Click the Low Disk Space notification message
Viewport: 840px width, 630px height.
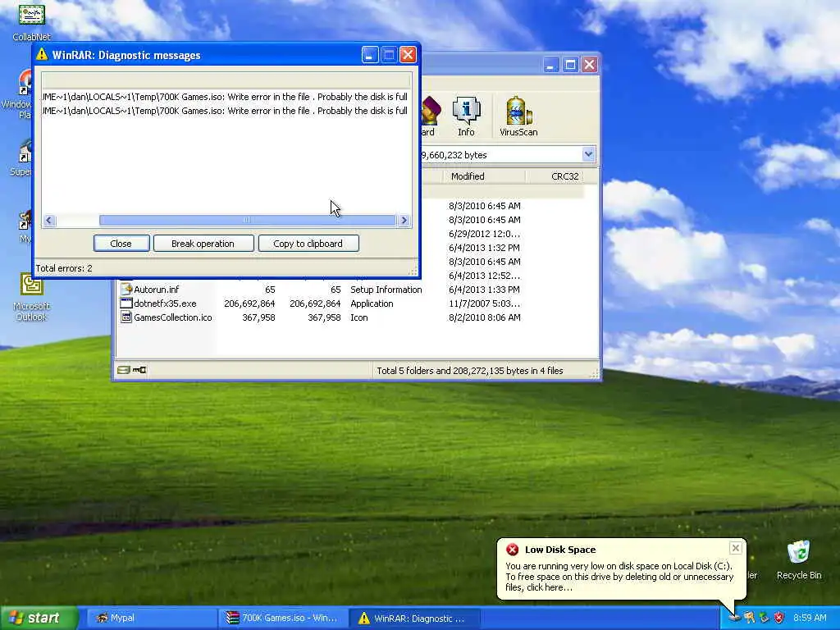[x=619, y=577]
